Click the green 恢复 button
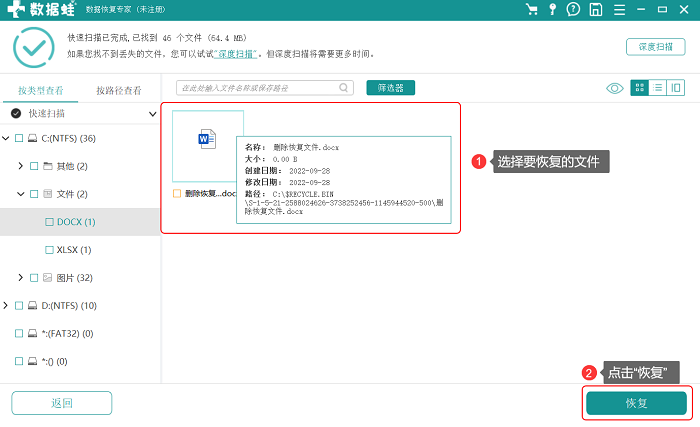700x427 pixels. point(636,403)
